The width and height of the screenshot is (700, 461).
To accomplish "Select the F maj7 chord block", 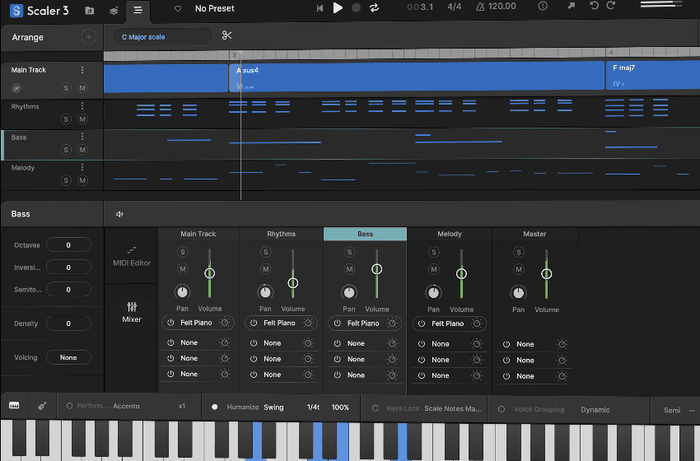I will pyautogui.click(x=650, y=76).
